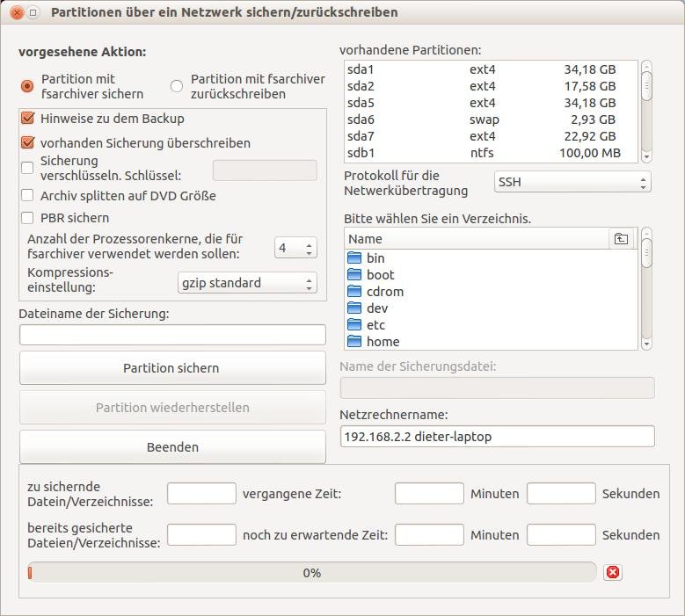The height and width of the screenshot is (616, 685).
Task: Open the bin folder icon
Action: pyautogui.click(x=354, y=258)
